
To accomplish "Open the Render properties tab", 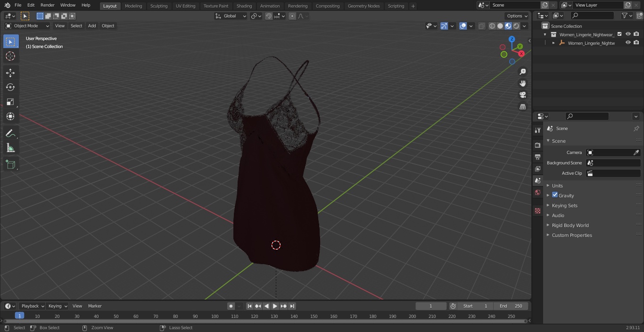I will pyautogui.click(x=537, y=145).
